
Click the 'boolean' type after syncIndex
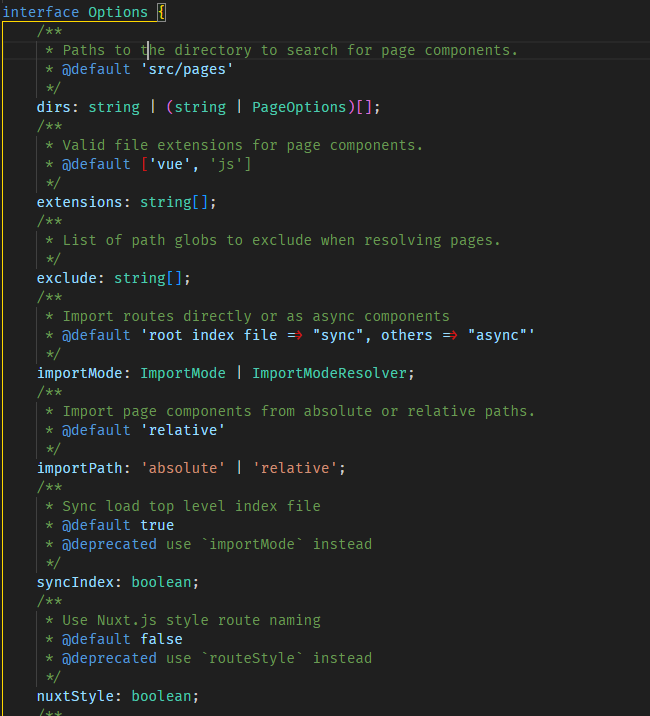tap(161, 582)
